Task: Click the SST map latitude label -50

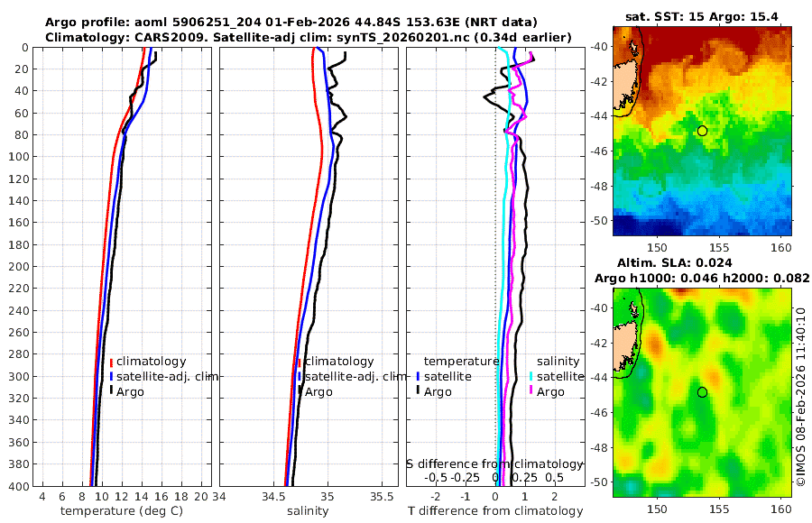Action: (x=599, y=221)
